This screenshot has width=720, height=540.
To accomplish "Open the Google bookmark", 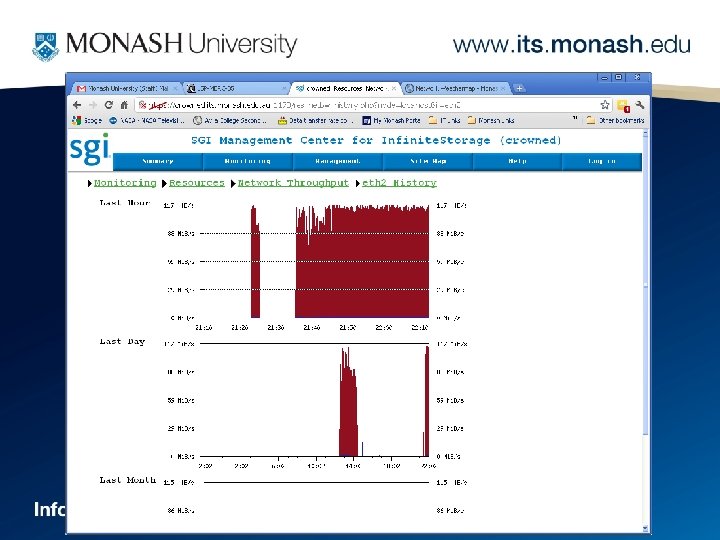I will click(x=87, y=120).
